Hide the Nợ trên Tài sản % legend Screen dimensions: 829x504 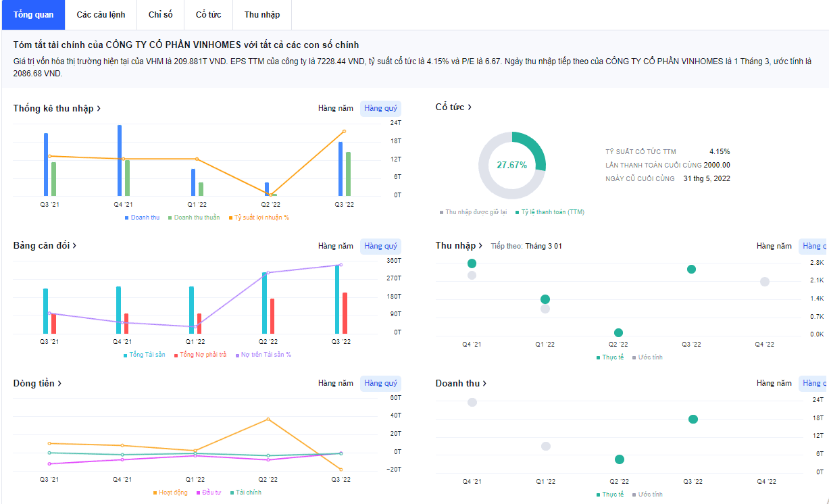[263, 355]
